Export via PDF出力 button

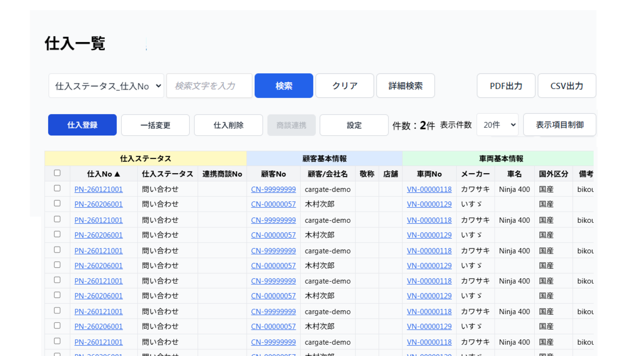506,86
